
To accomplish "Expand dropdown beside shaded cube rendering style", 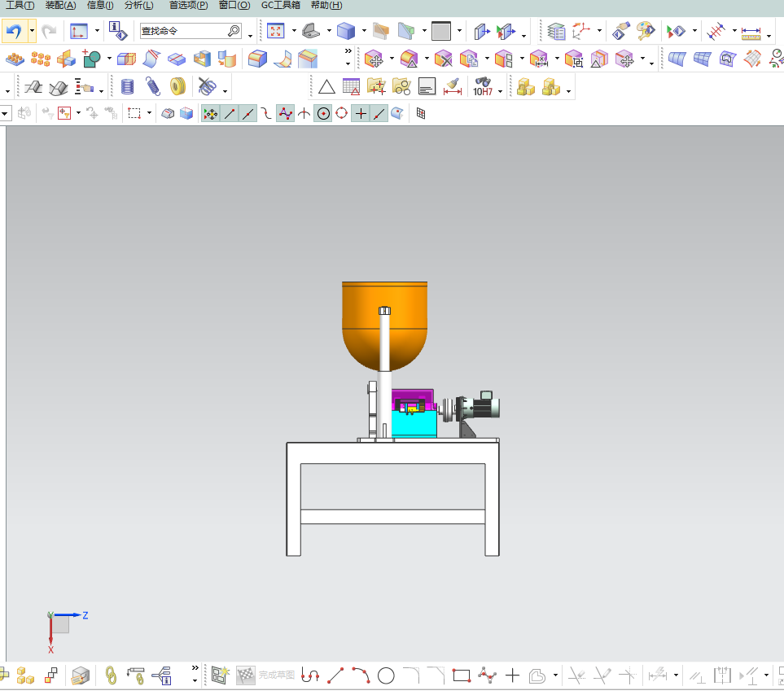I will pos(363,31).
